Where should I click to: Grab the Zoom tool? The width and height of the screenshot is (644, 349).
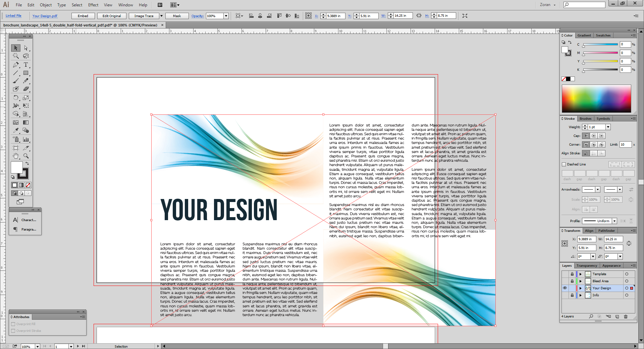[26, 156]
